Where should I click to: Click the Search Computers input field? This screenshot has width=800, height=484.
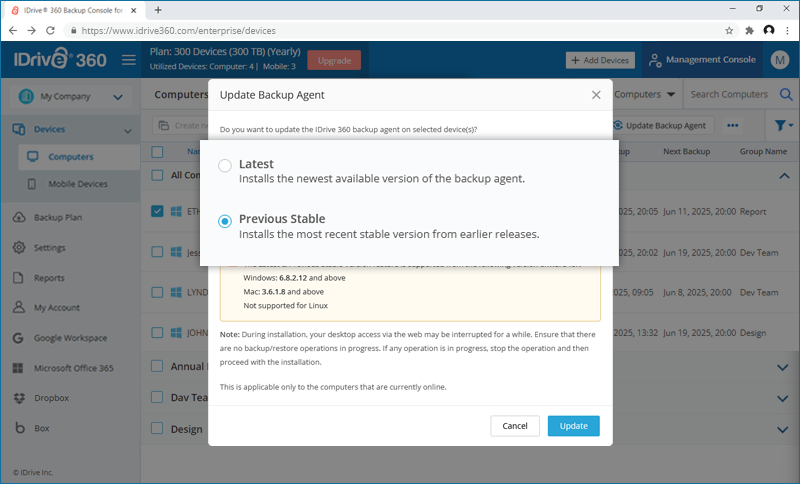point(730,95)
